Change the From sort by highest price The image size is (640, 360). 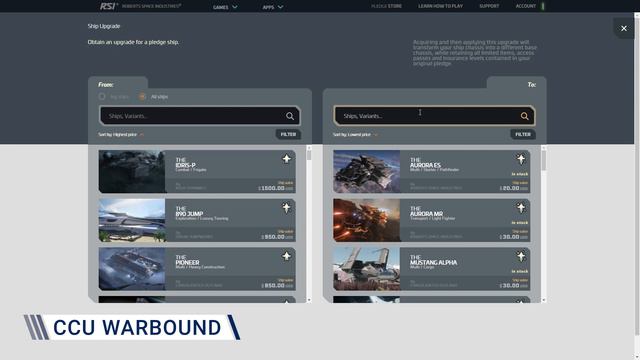pos(121,134)
